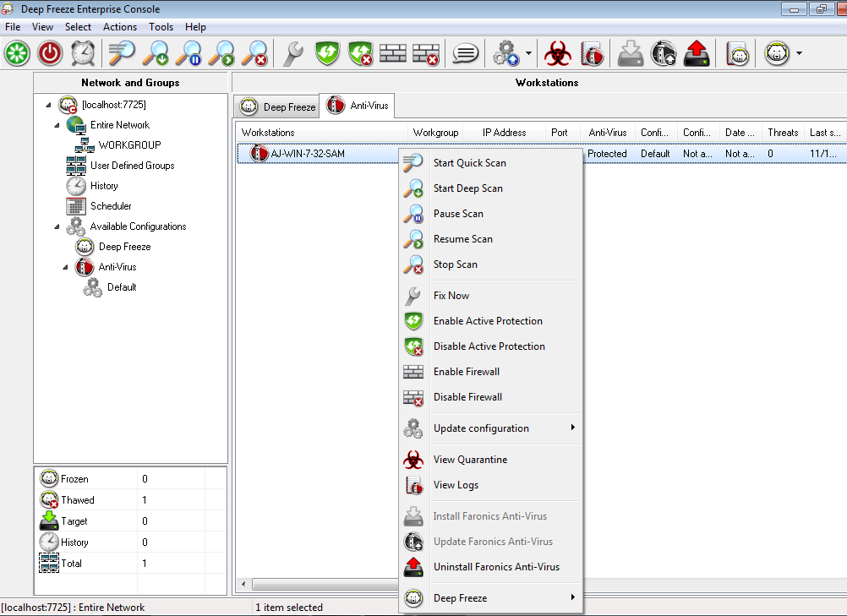Screen dimensions: 847x616
Task: Click the Pause Scan toolbar icon
Action: [189, 53]
